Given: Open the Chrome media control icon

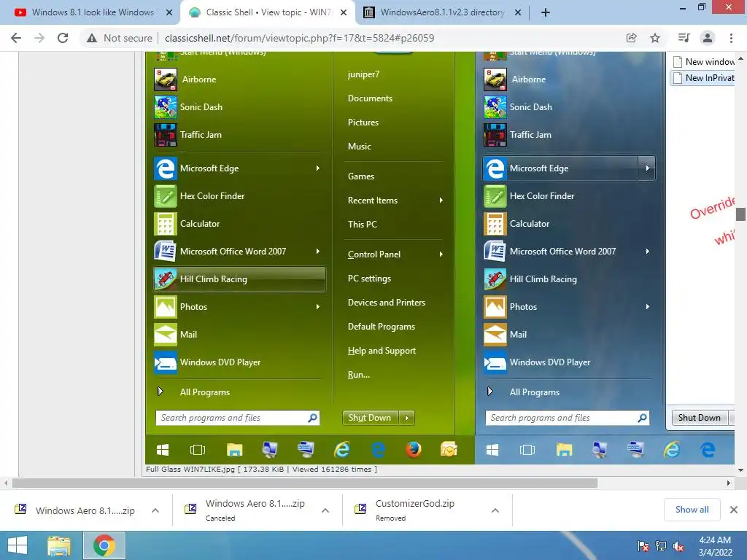Looking at the screenshot, I should pos(684,38).
